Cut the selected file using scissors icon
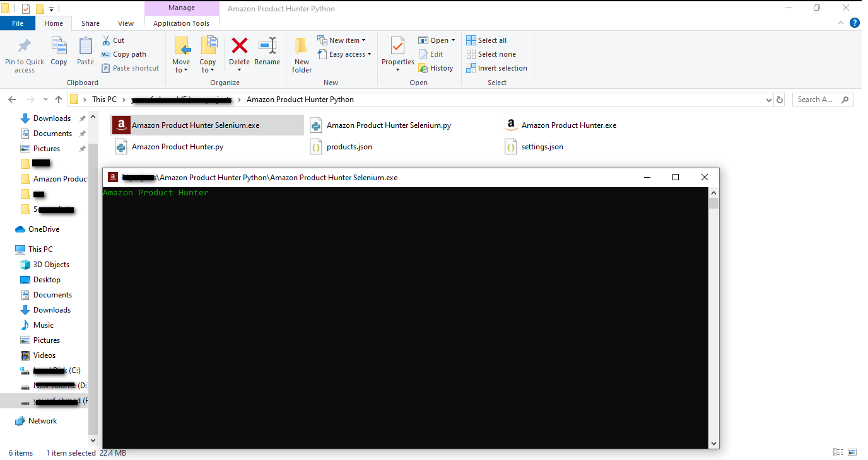 114,40
